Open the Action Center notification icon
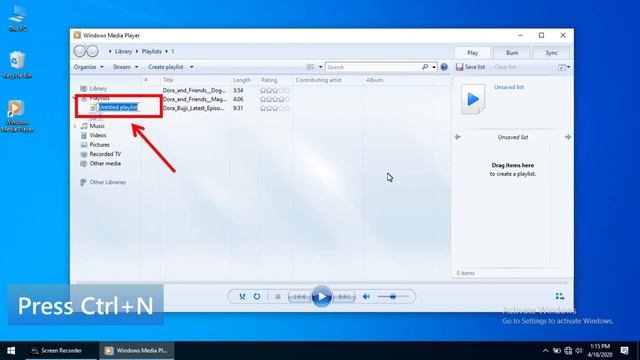This screenshot has height=360, width=640. coord(624,351)
